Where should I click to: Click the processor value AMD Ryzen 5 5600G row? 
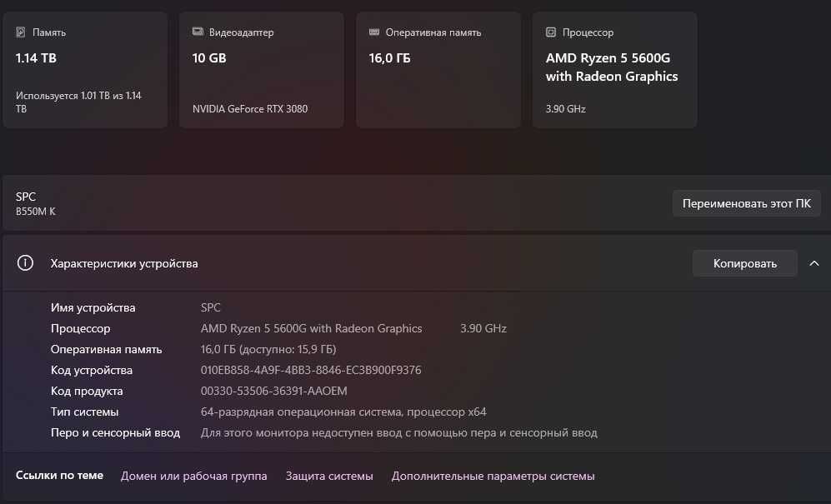(311, 328)
